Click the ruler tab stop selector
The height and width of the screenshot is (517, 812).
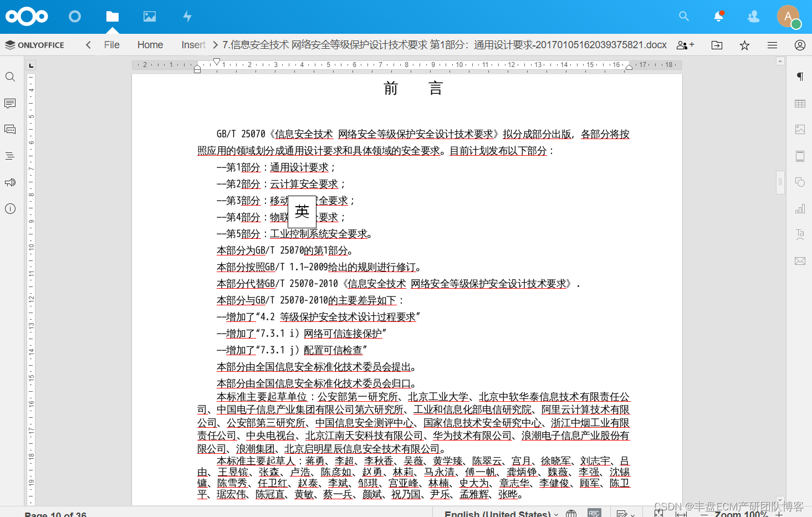coord(31,65)
